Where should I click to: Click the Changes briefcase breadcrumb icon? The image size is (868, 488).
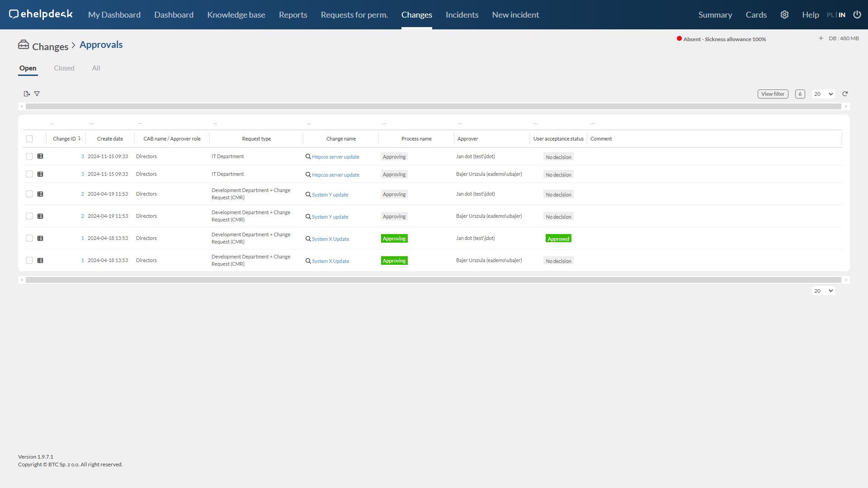tap(24, 45)
